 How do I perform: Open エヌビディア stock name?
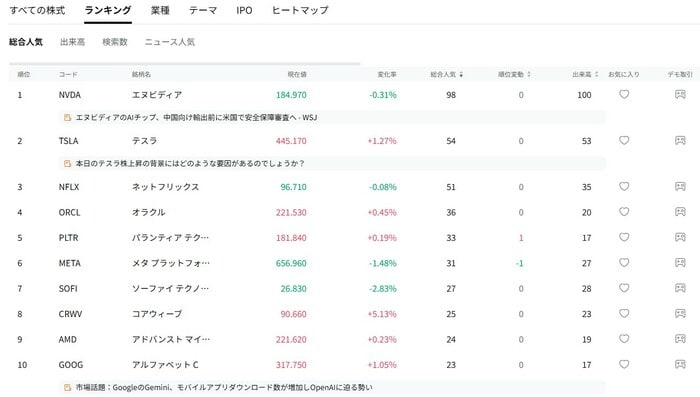coord(157,95)
